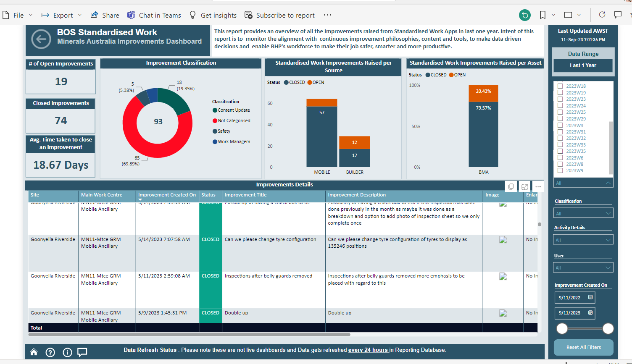632x364 pixels.
Task: Click the broken image icon in the Double up row
Action: [x=503, y=313]
